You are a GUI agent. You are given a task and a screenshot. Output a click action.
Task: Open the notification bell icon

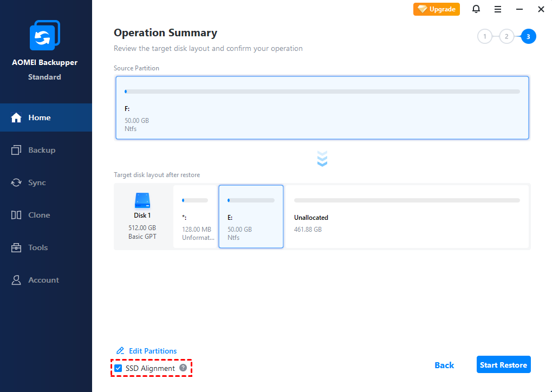click(x=476, y=9)
